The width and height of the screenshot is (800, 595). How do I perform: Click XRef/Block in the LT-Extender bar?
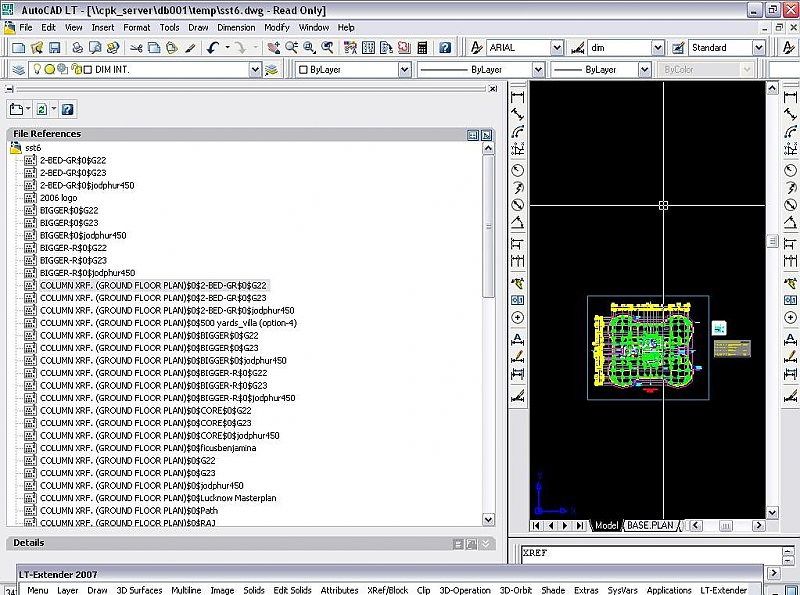[x=387, y=590]
